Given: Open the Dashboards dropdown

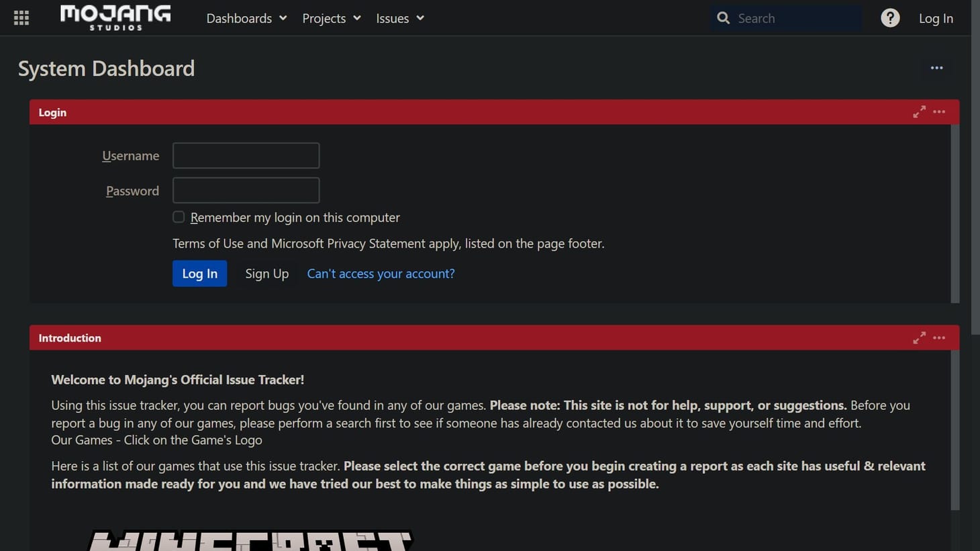Looking at the screenshot, I should pyautogui.click(x=246, y=18).
